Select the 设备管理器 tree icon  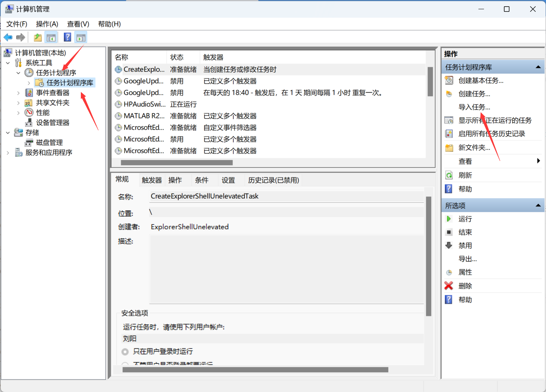point(29,123)
